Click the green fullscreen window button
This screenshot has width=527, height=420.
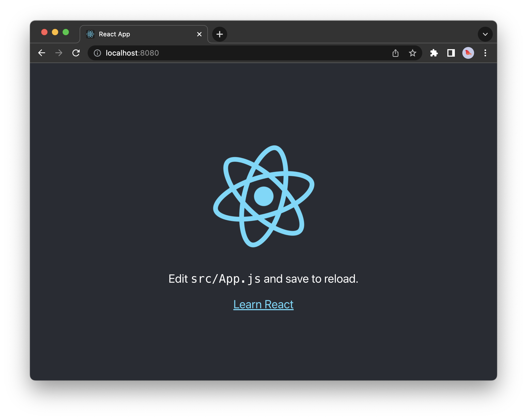[x=66, y=32]
